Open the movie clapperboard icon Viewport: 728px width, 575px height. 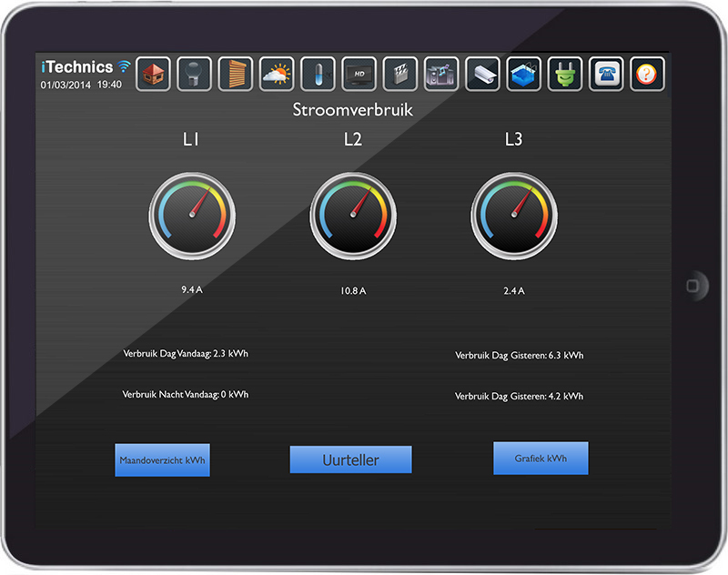coord(399,74)
